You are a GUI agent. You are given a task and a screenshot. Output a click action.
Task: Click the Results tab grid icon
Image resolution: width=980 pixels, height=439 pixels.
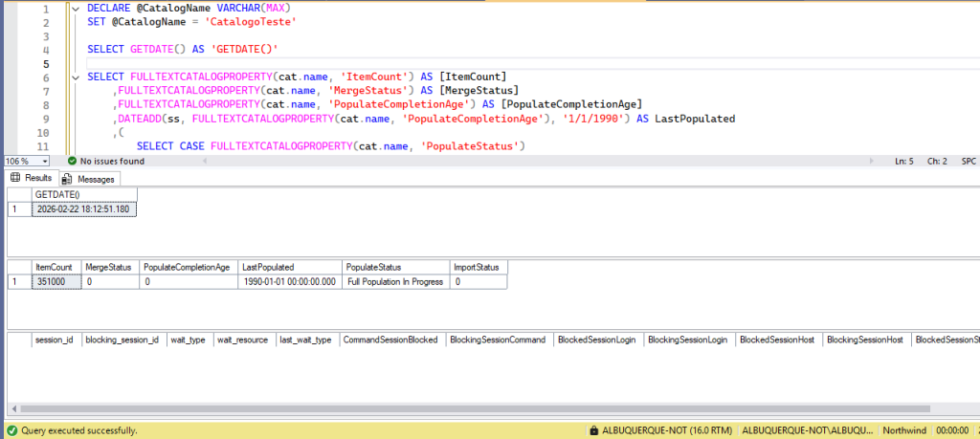pyautogui.click(x=16, y=178)
